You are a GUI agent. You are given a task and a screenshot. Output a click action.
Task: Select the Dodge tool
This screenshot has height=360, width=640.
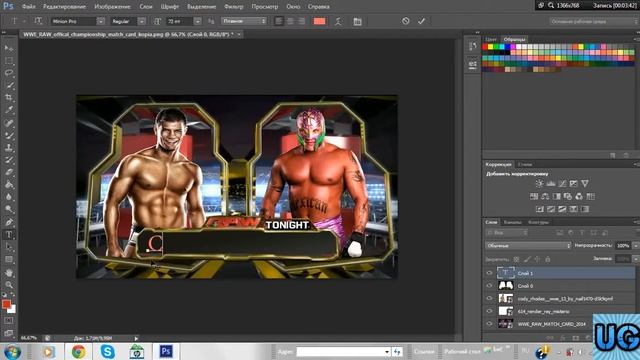pyautogui.click(x=9, y=210)
